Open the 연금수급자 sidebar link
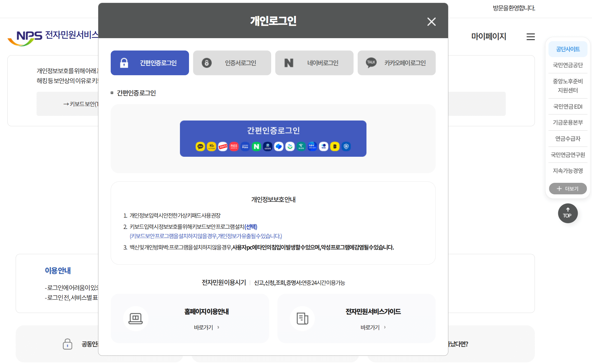592x364 pixels. (x=568, y=139)
